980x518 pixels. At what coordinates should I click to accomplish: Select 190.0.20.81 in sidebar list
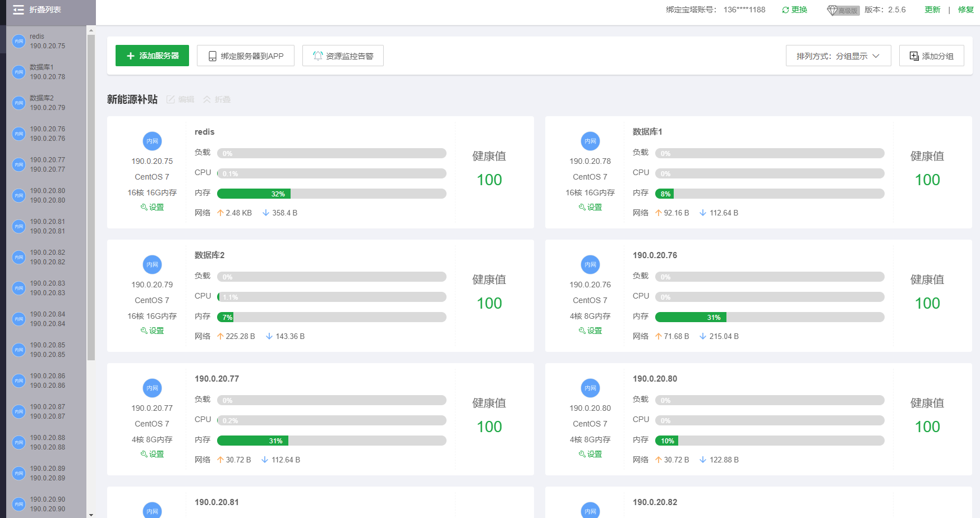46,226
